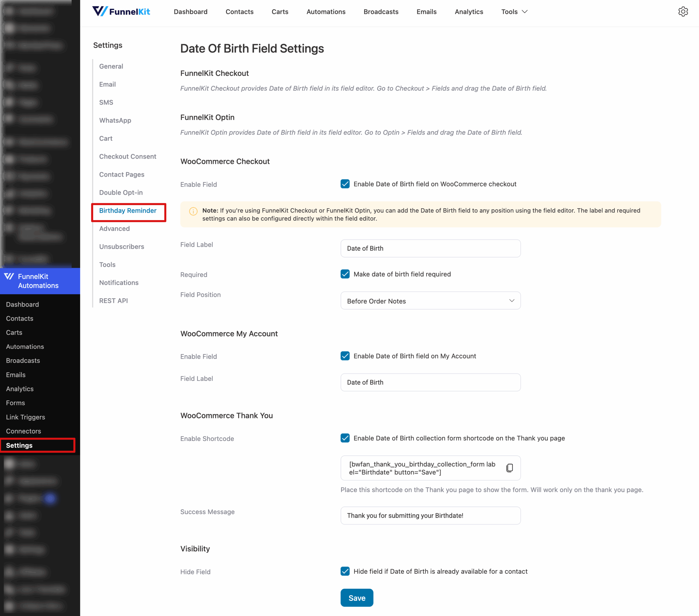Toggle Make date of birth field required

pos(345,274)
